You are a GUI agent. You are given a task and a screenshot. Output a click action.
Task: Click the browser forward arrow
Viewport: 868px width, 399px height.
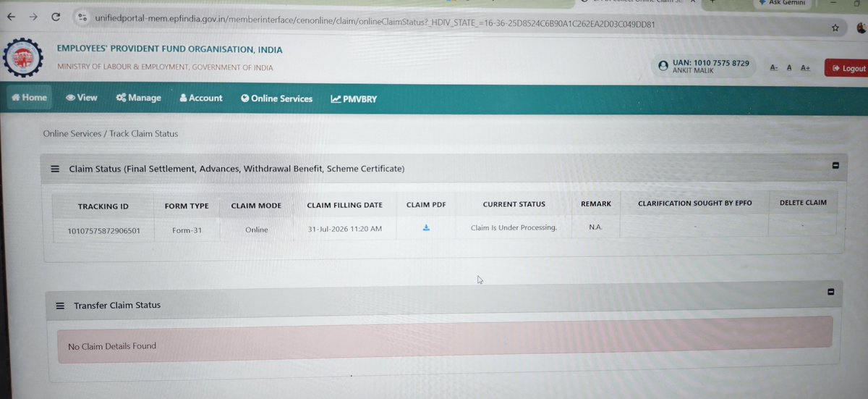[x=33, y=17]
